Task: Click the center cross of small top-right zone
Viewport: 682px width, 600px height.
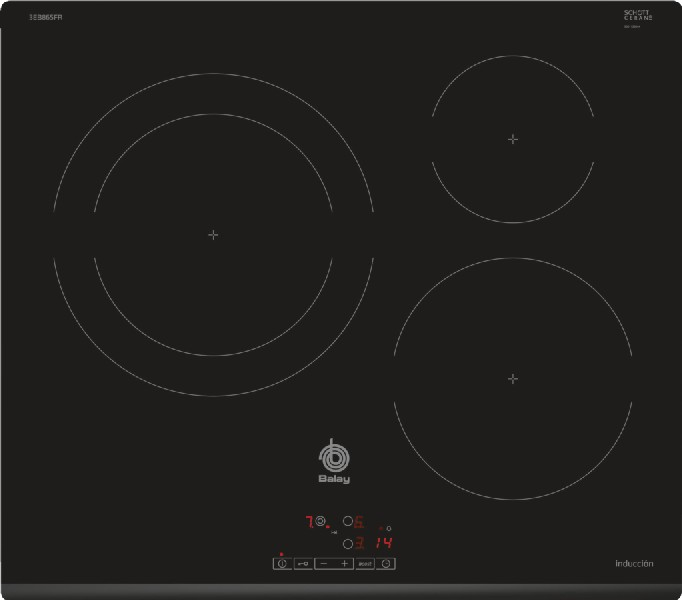Action: click(513, 139)
